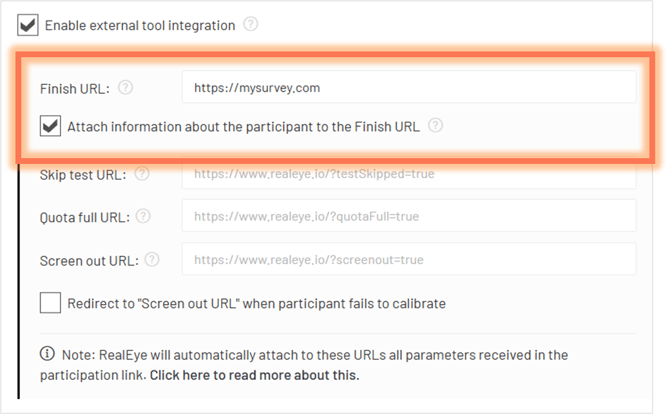Select the Quota full URL input box

409,216
